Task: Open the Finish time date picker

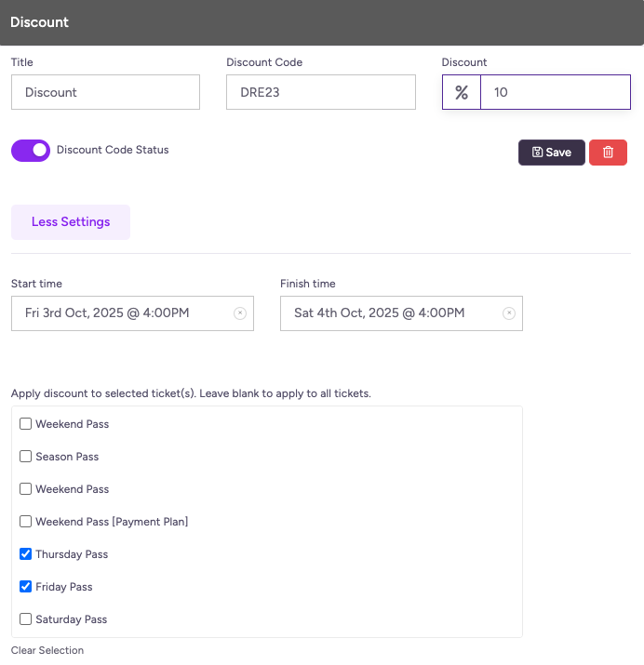Action: [391, 313]
